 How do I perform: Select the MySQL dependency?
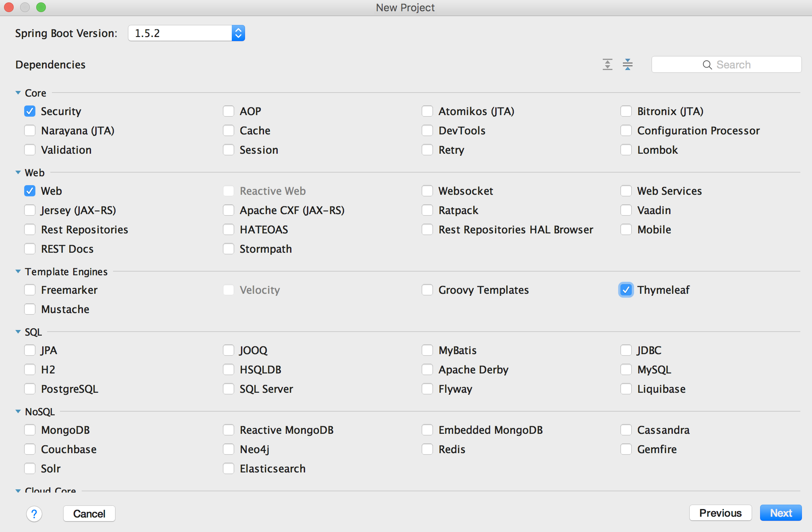(626, 369)
